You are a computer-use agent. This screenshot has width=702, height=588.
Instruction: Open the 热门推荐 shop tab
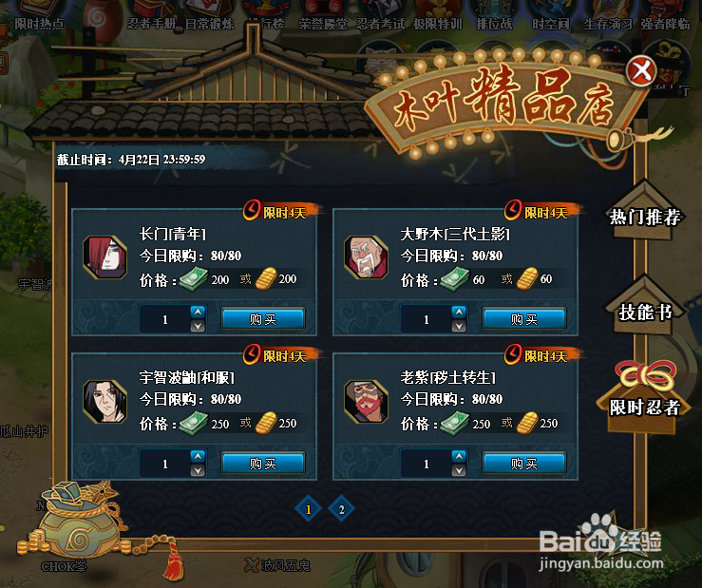[645, 217]
